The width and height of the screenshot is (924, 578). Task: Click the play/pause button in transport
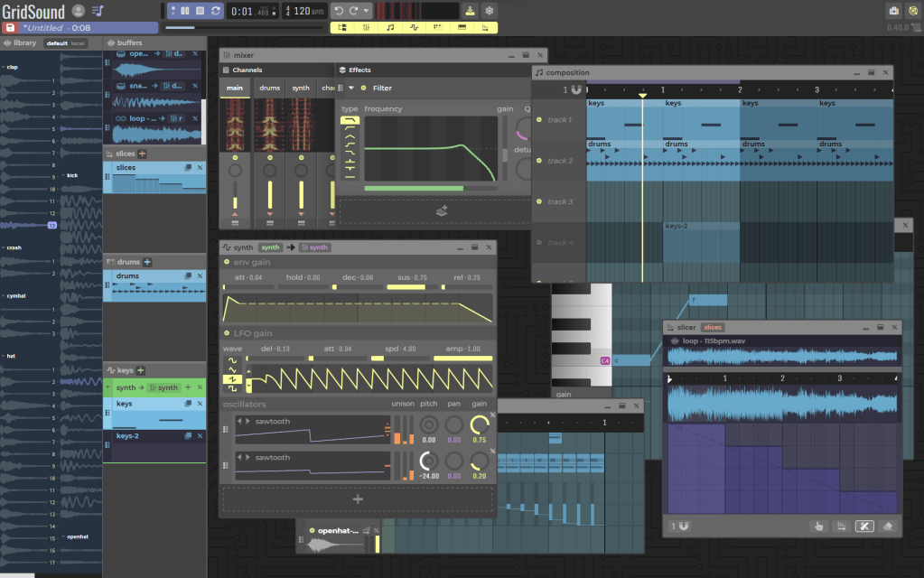click(185, 11)
